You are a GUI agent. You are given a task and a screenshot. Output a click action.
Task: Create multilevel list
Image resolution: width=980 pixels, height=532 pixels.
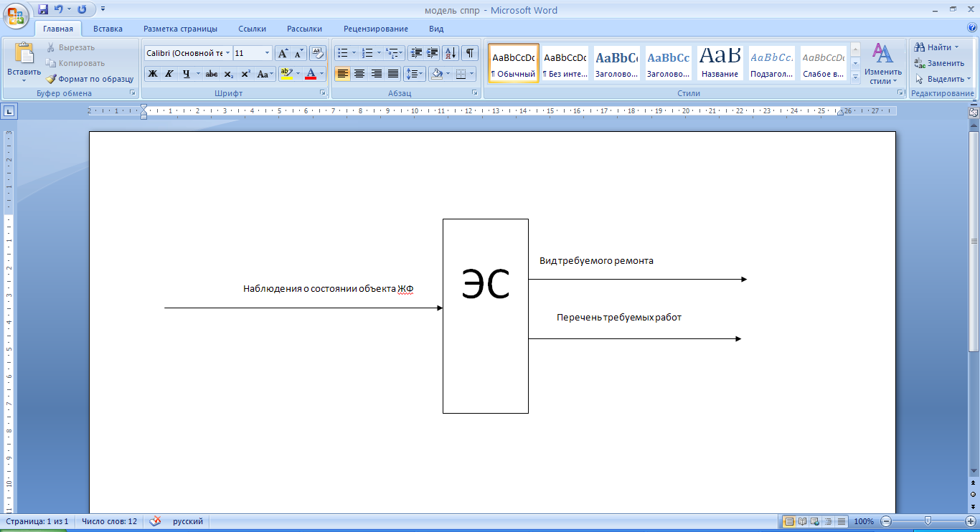click(392, 53)
